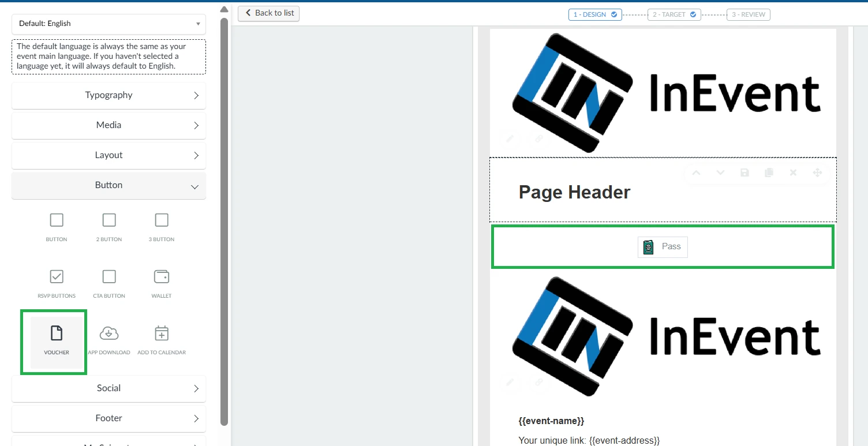
Task: Edit the top logo image pencil
Action: 510,138
